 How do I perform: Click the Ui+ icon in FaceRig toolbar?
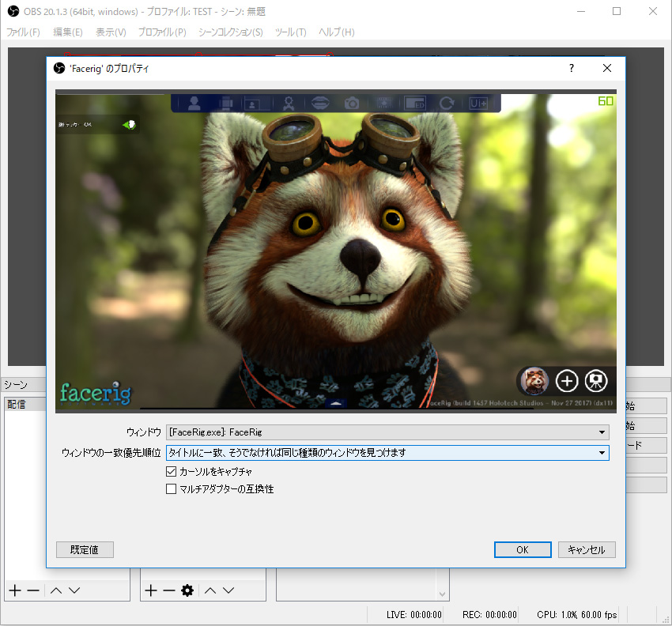click(478, 104)
